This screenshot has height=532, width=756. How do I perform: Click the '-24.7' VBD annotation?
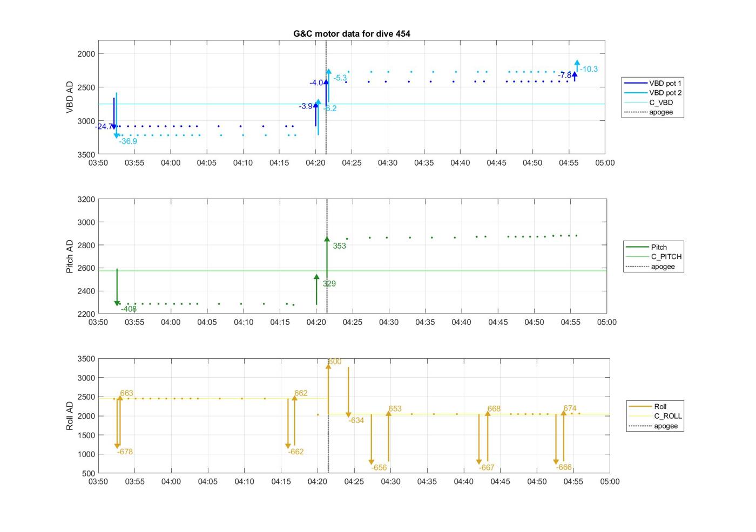pos(104,127)
